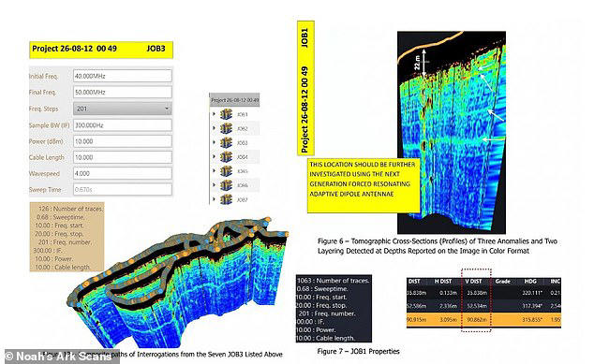Click the 3D composite paths tomography model

tap(178, 282)
